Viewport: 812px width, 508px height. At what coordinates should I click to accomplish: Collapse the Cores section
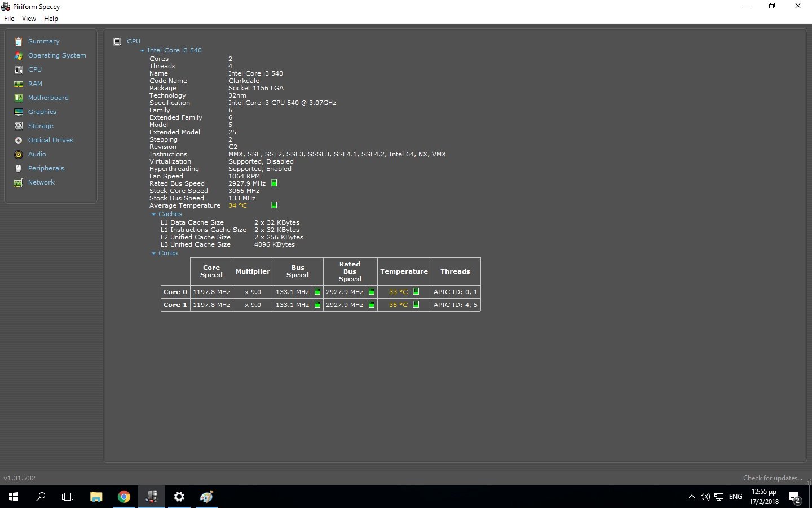(153, 253)
